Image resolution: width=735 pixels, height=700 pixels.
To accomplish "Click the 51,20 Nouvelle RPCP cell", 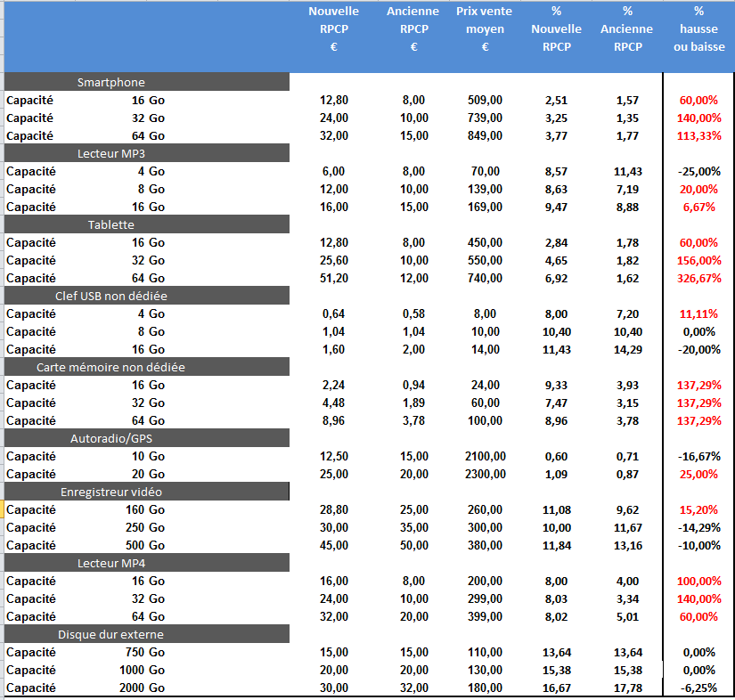I will (334, 278).
